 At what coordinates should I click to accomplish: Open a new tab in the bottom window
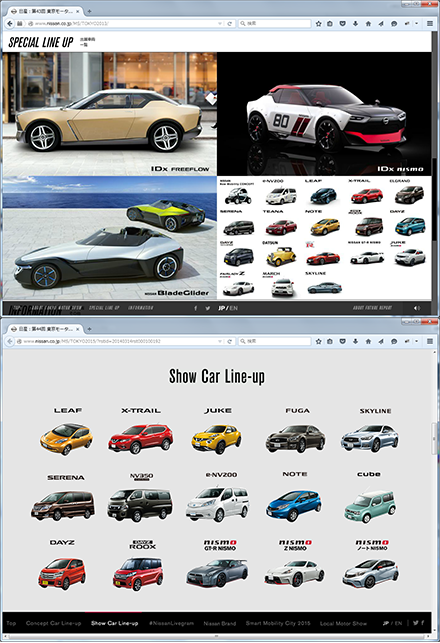pyautogui.click(x=89, y=329)
